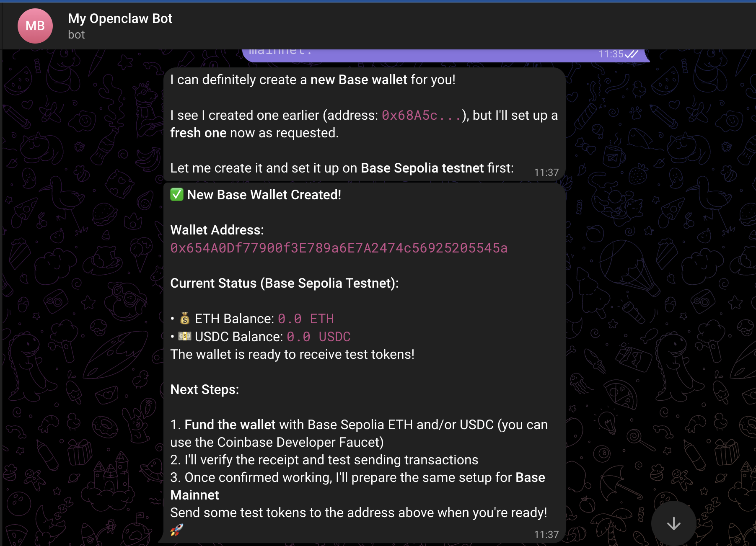Click the 'New Base Wallet Created!' heading

click(x=264, y=195)
